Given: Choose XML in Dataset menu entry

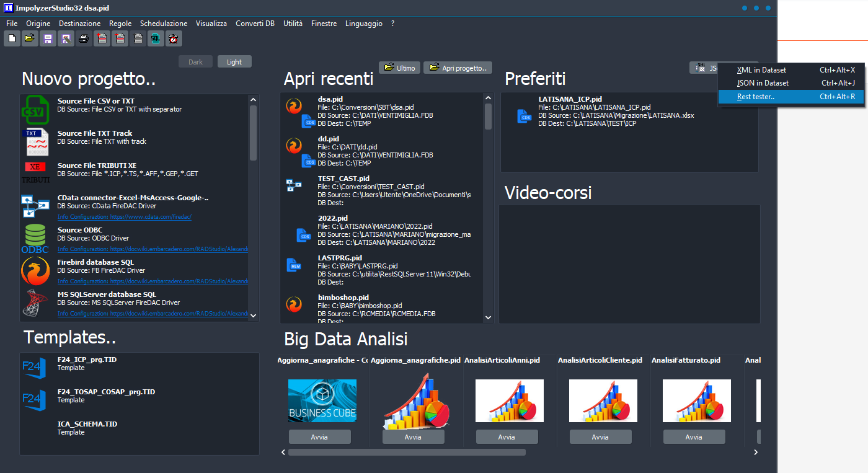Looking at the screenshot, I should coord(791,70).
